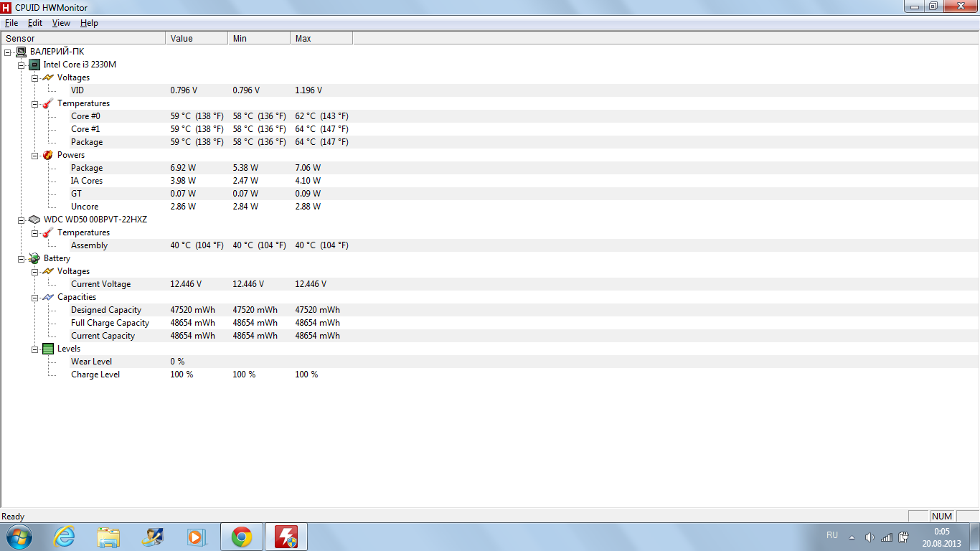Click the CPU chip icon for Intel Core i3
This screenshot has width=980, height=551.
34,65
